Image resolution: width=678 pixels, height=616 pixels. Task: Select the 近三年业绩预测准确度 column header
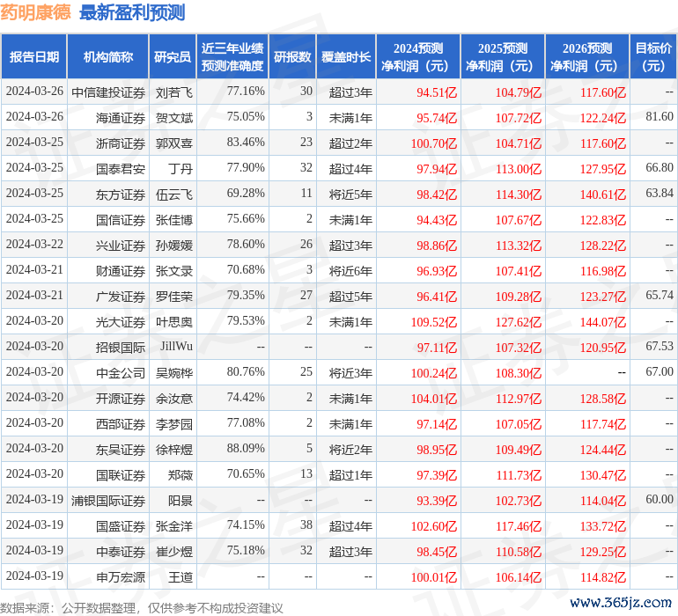coord(232,57)
